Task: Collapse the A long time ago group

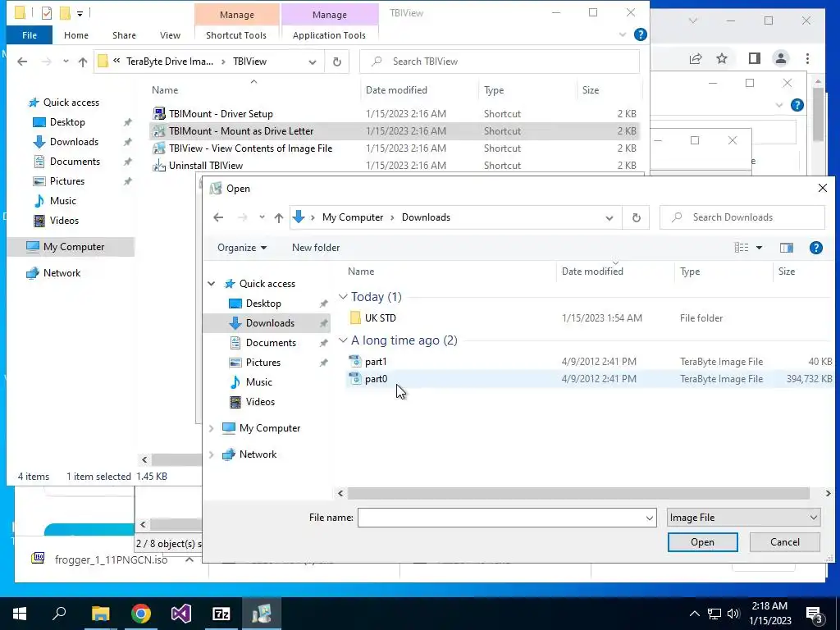Action: coord(343,340)
